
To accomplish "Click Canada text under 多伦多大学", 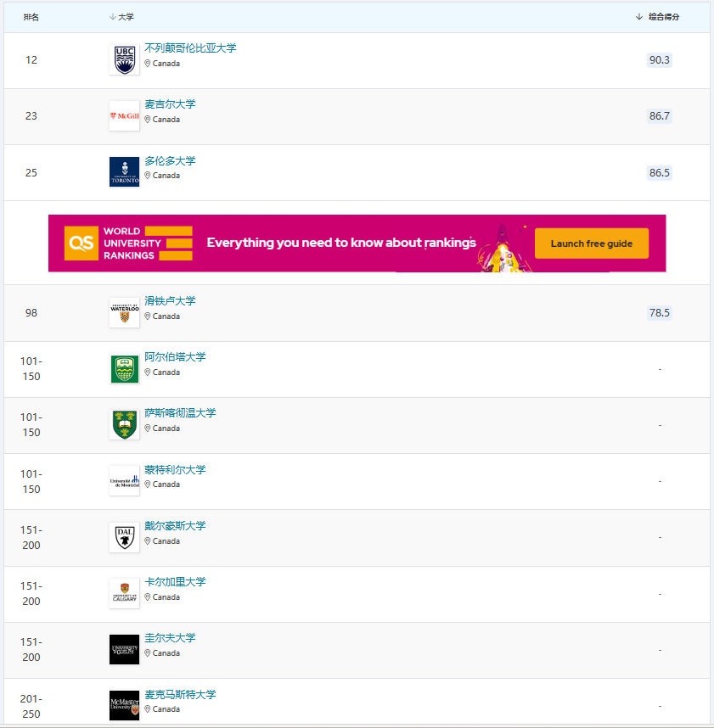I will (166, 176).
